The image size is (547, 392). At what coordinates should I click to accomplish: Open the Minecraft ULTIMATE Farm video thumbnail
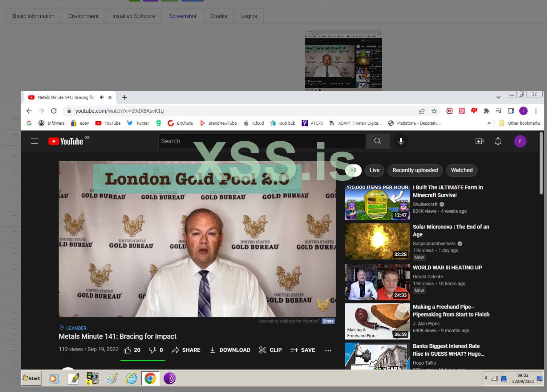(x=377, y=202)
